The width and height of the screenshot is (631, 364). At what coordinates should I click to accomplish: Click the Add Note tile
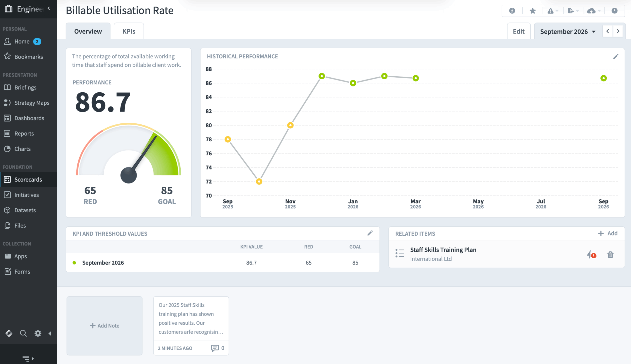coord(104,326)
